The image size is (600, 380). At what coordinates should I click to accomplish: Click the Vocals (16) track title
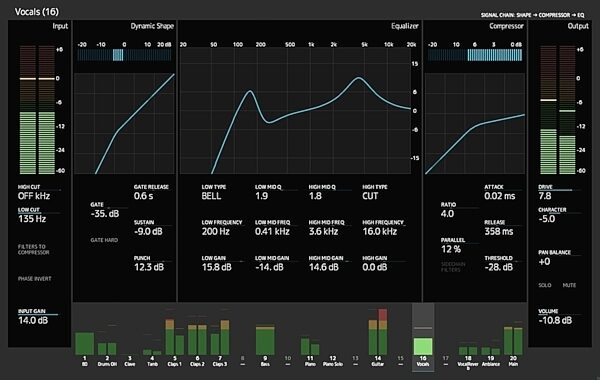(x=37, y=12)
